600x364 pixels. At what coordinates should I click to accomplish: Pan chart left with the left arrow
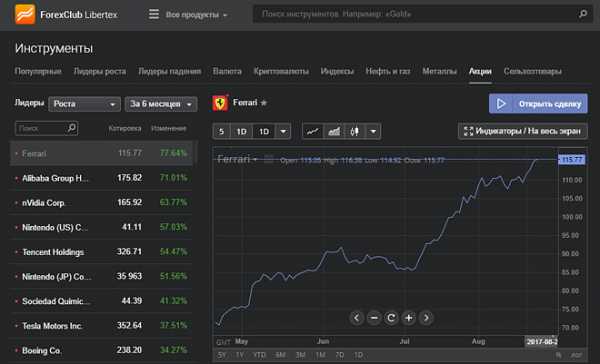click(x=356, y=318)
